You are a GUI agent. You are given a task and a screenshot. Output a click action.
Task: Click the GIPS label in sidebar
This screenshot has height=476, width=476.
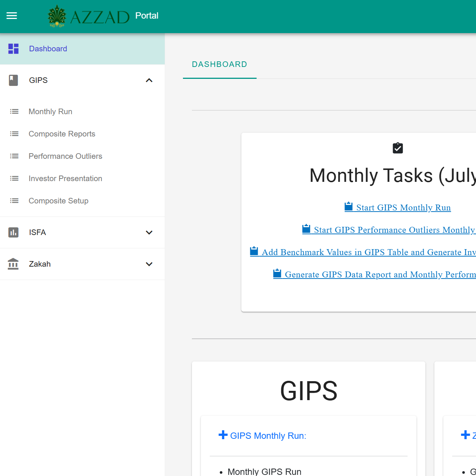(x=38, y=80)
